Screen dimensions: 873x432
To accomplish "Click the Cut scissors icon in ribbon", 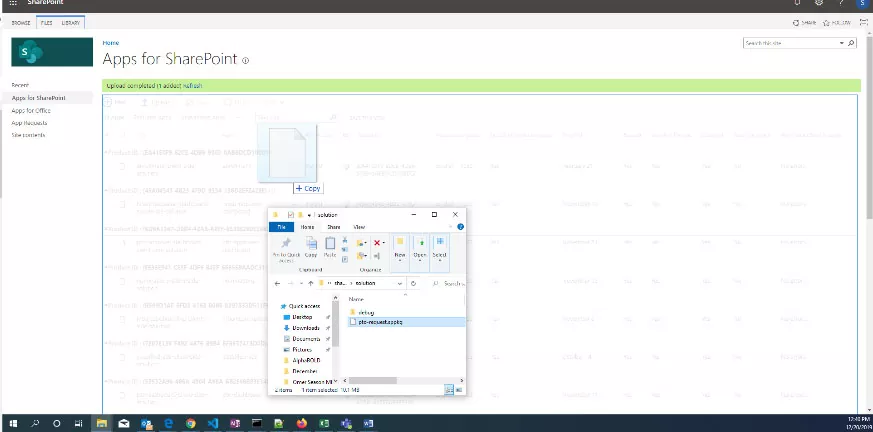I will (345, 240).
